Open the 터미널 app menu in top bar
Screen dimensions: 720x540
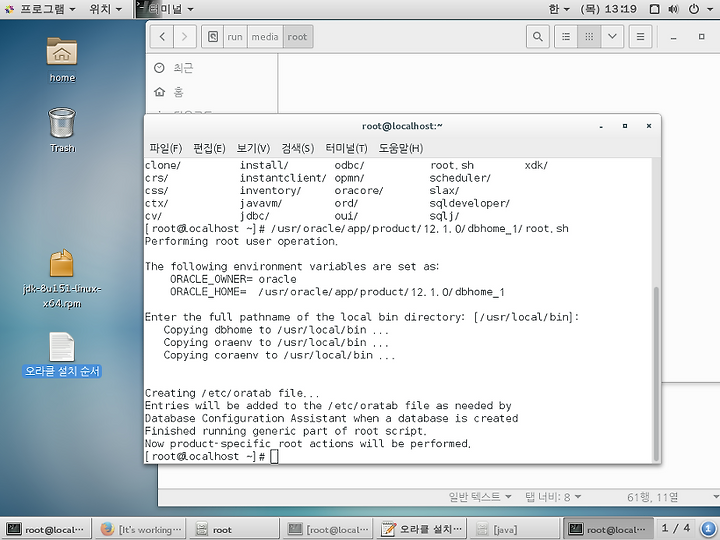click(166, 9)
